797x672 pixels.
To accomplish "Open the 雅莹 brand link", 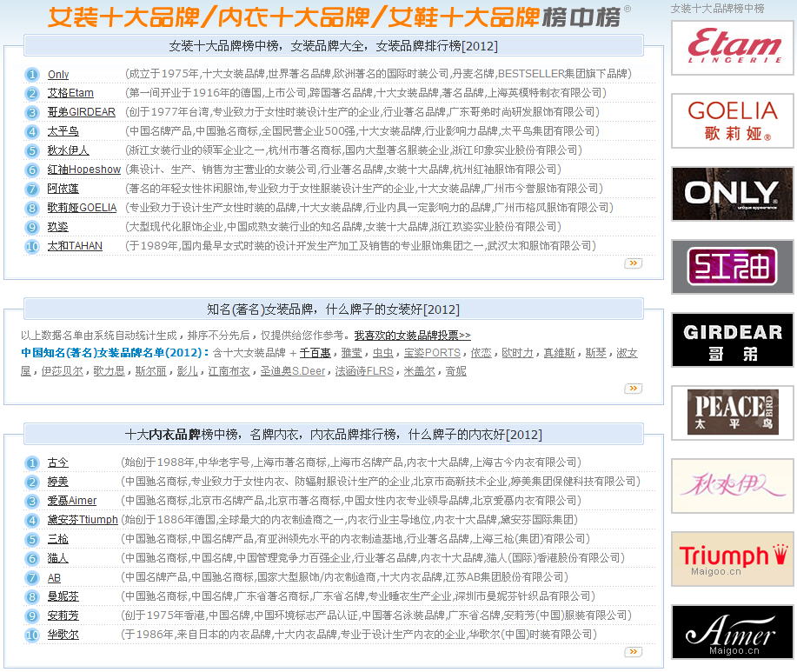I will [352, 353].
